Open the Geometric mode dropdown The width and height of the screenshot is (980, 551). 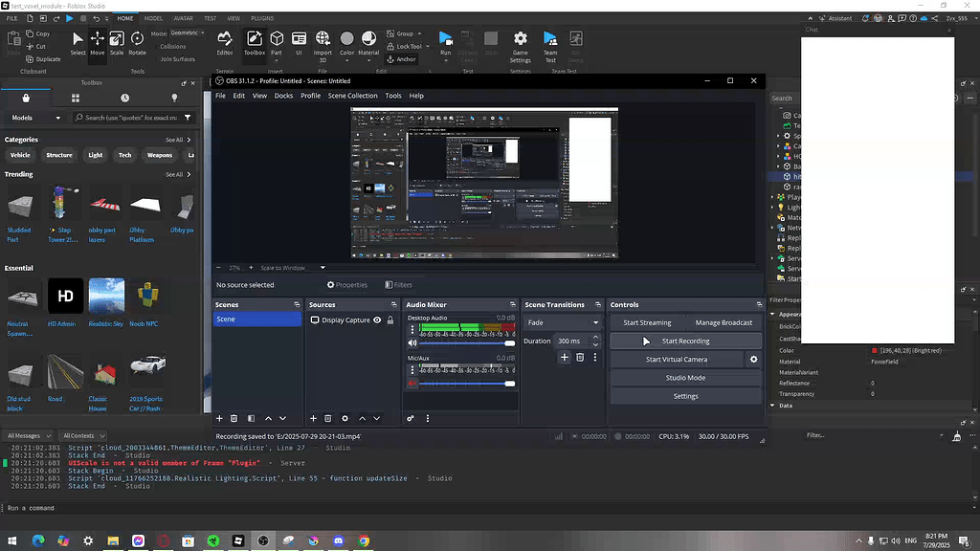(186, 33)
